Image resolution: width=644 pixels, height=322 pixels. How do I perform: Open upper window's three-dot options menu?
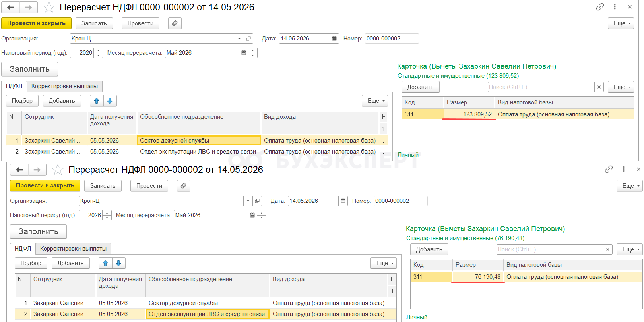(615, 7)
